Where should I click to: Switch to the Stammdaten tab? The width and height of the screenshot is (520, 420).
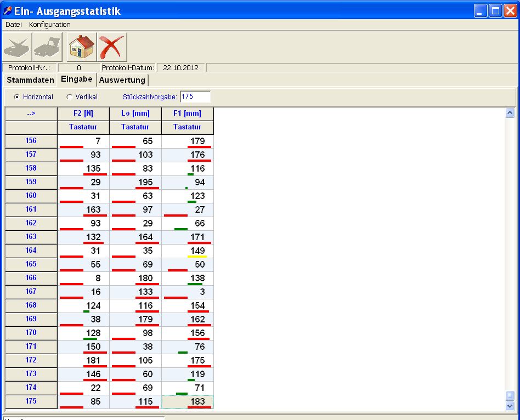(x=30, y=80)
